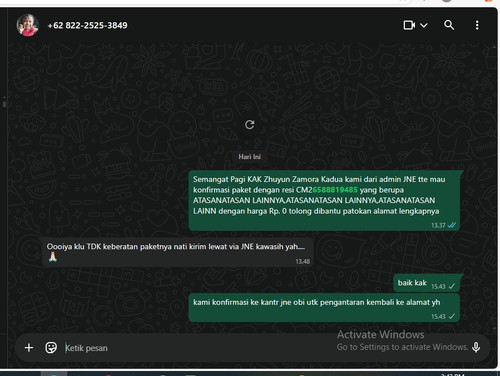The image size is (500, 376).
Task: Open the chat menu (three dots)
Action: [477, 25]
